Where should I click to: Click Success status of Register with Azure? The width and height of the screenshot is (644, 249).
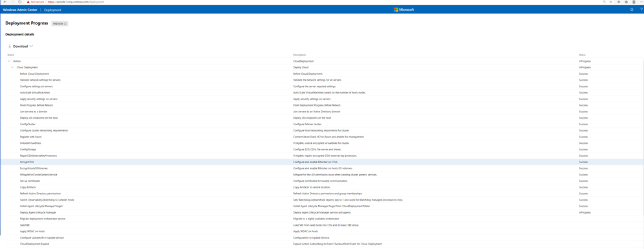click(x=583, y=137)
